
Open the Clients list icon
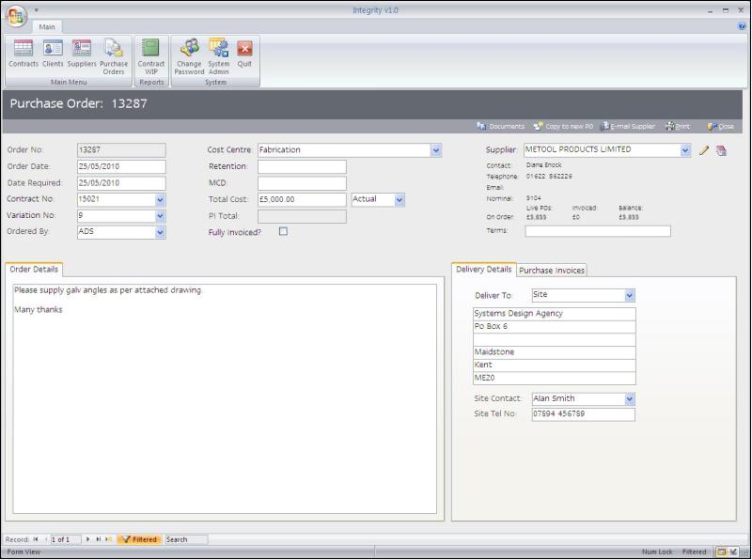[x=53, y=54]
